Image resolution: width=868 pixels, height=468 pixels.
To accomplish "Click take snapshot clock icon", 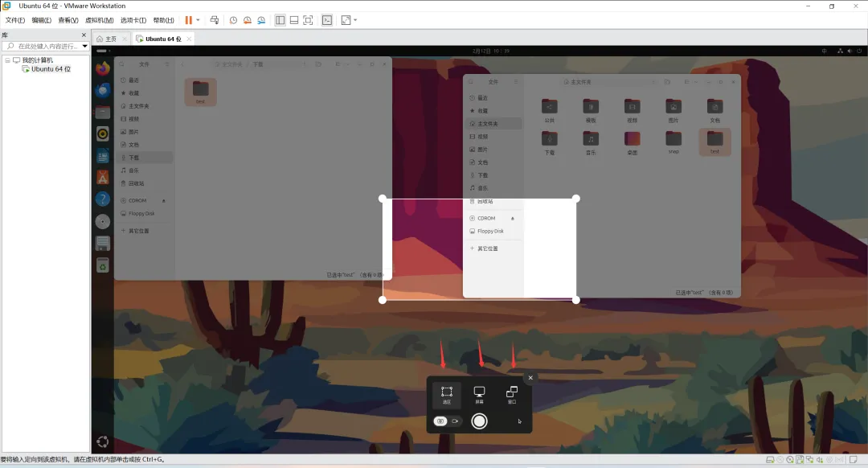I will pos(233,20).
